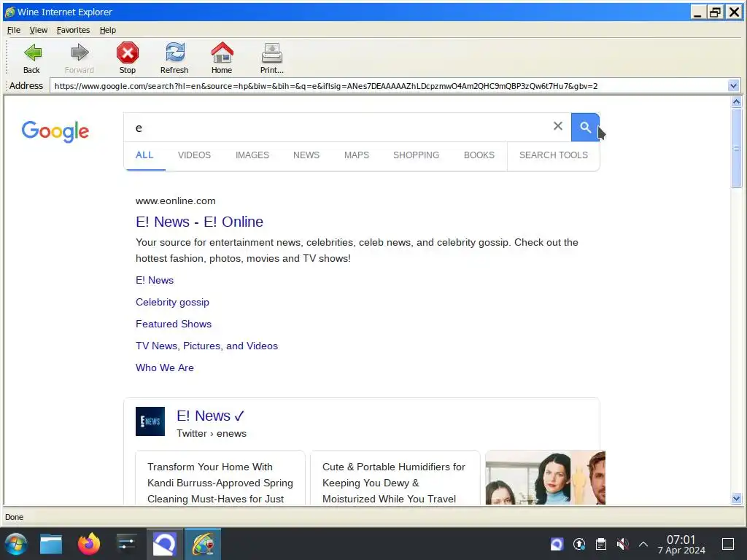747x560 pixels.
Task: Switch to the MAPS tab
Action: coord(356,155)
